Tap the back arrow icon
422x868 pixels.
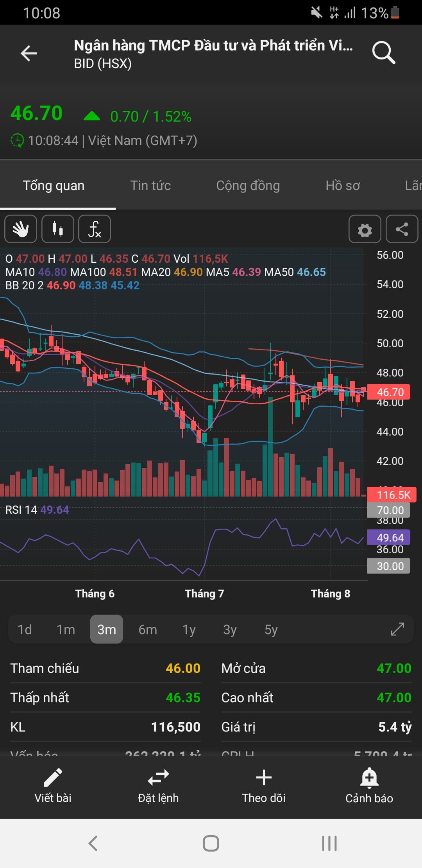29,54
